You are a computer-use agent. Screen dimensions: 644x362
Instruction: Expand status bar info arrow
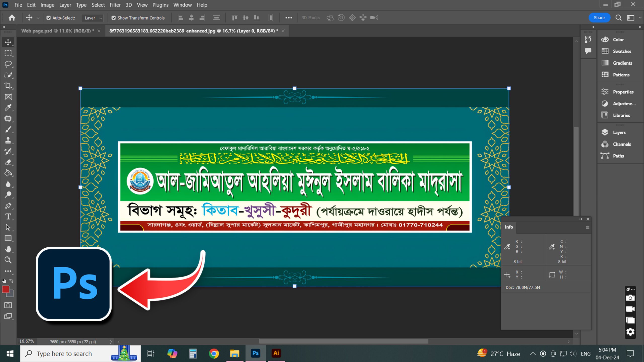coord(111,342)
